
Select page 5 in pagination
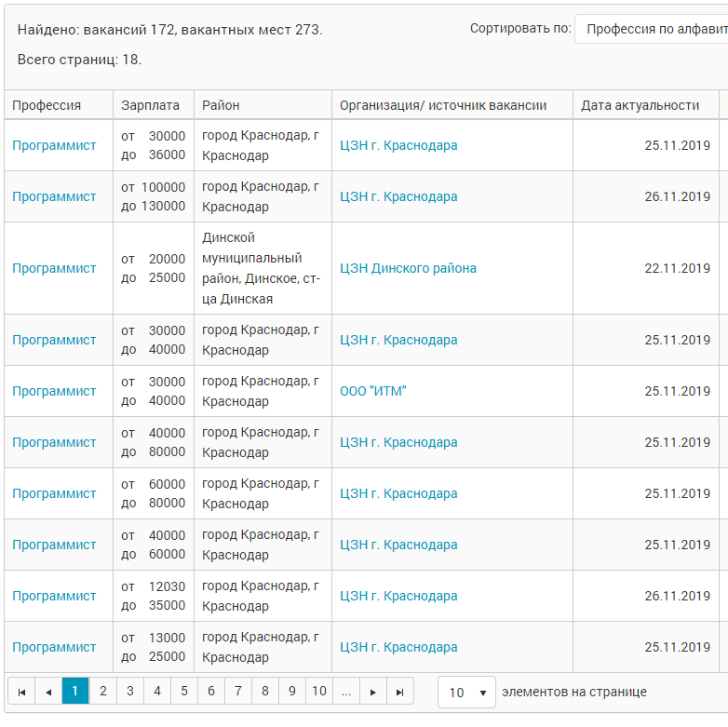point(184,692)
